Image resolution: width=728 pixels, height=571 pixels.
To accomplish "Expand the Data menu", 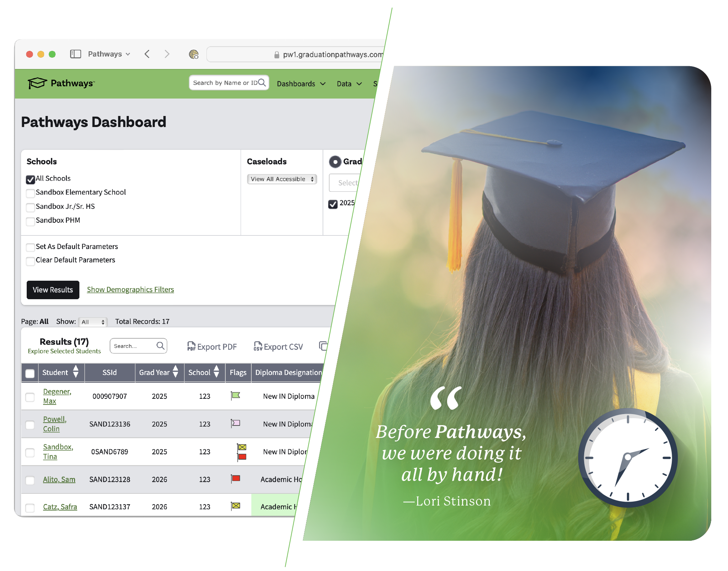I will [x=349, y=84].
